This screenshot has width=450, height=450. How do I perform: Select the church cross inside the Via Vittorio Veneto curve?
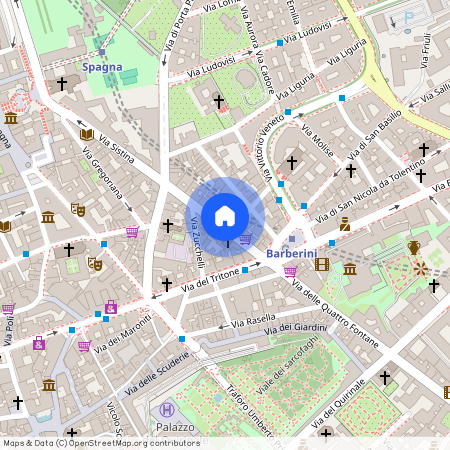[x=292, y=163]
